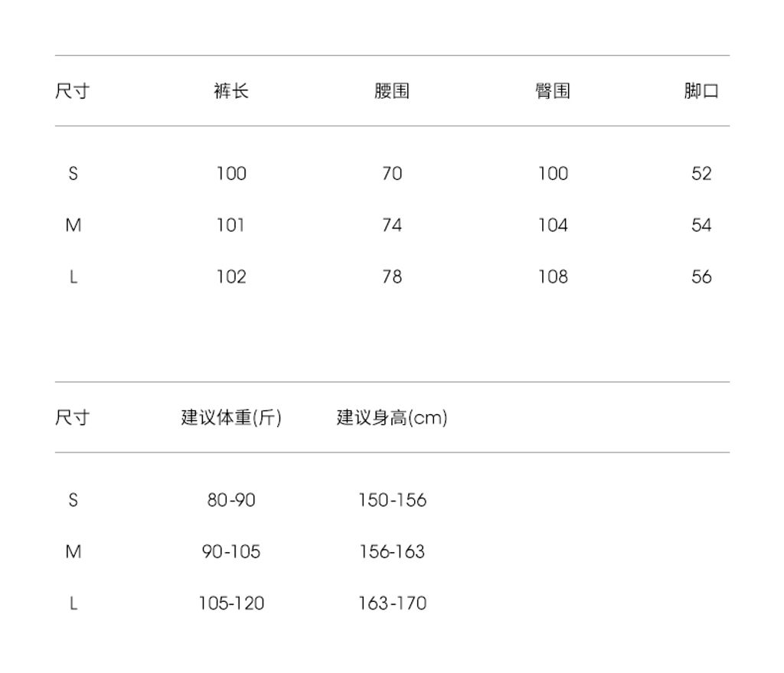Click the 裤长 value 102
This screenshot has height=673, width=784.
tap(231, 276)
